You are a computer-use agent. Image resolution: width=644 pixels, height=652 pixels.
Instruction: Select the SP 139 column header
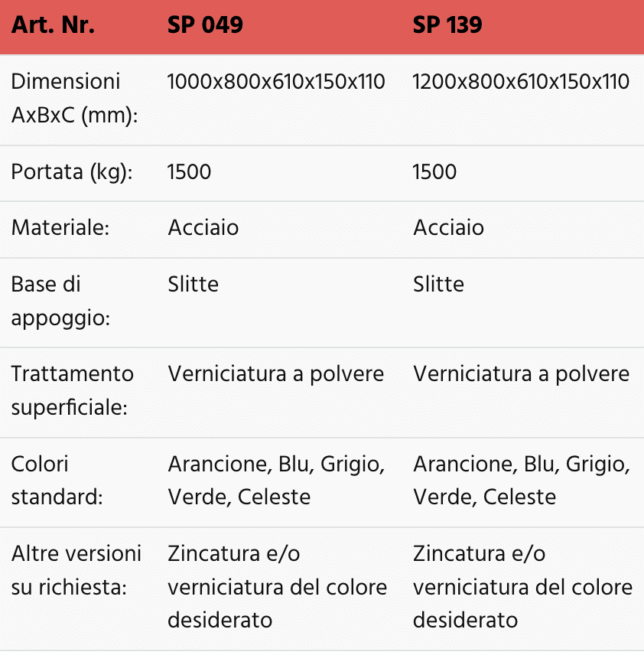(x=447, y=25)
